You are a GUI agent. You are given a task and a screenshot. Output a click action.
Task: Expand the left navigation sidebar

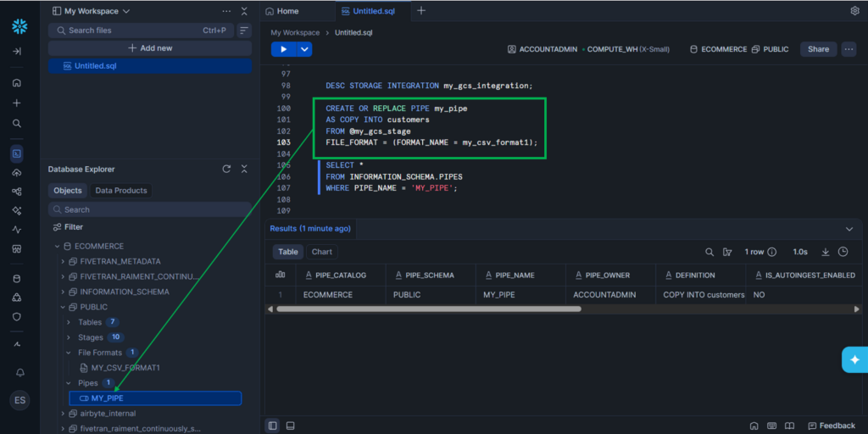(x=17, y=52)
